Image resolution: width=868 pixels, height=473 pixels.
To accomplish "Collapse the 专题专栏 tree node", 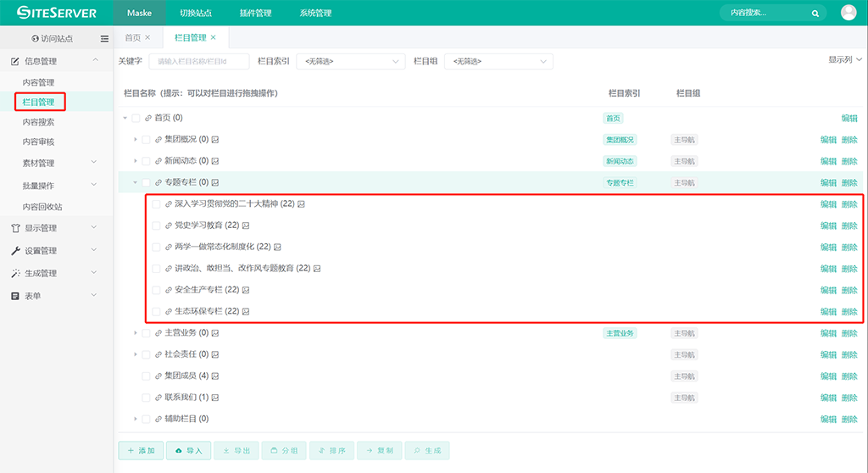I will 136,182.
